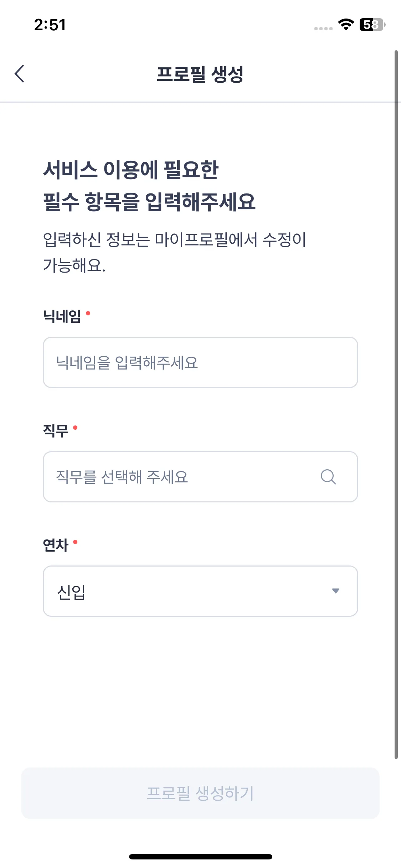Tap the 직무 field label
This screenshot has height=868, width=401.
point(56,430)
